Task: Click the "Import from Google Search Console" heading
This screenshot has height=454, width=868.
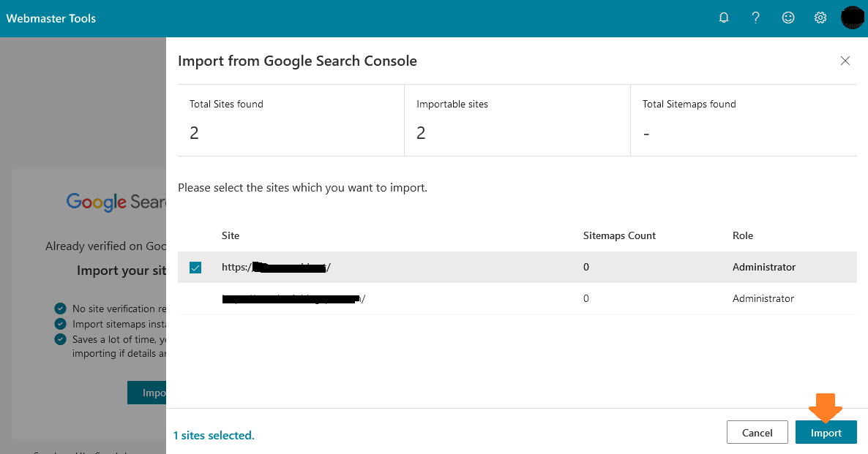Action: pyautogui.click(x=297, y=61)
